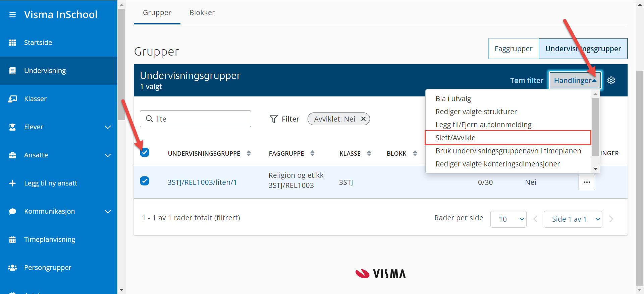
Task: Open the Rader per side dropdown
Action: [508, 219]
